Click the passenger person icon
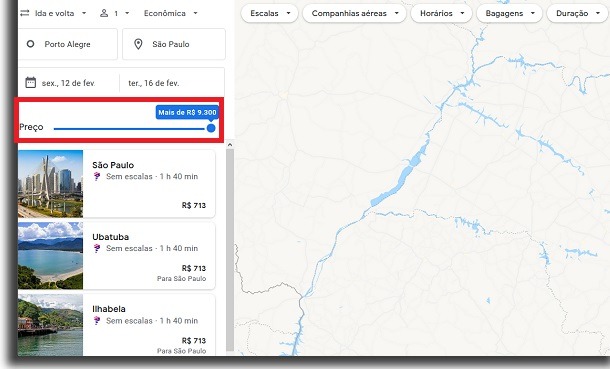The height and width of the screenshot is (369, 610). (x=104, y=13)
